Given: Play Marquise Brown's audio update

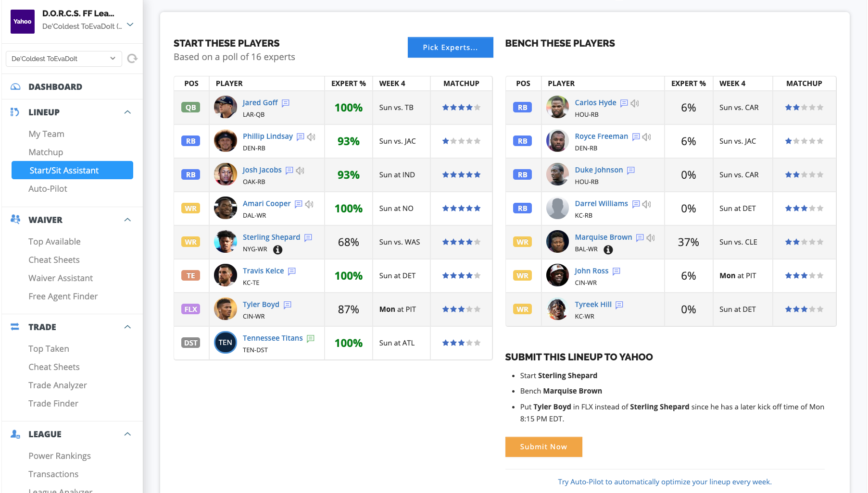Looking at the screenshot, I should (651, 237).
